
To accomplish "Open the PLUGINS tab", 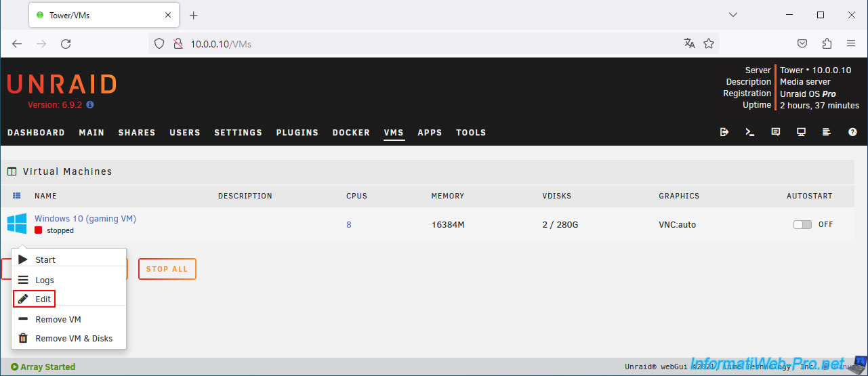I will point(297,132).
